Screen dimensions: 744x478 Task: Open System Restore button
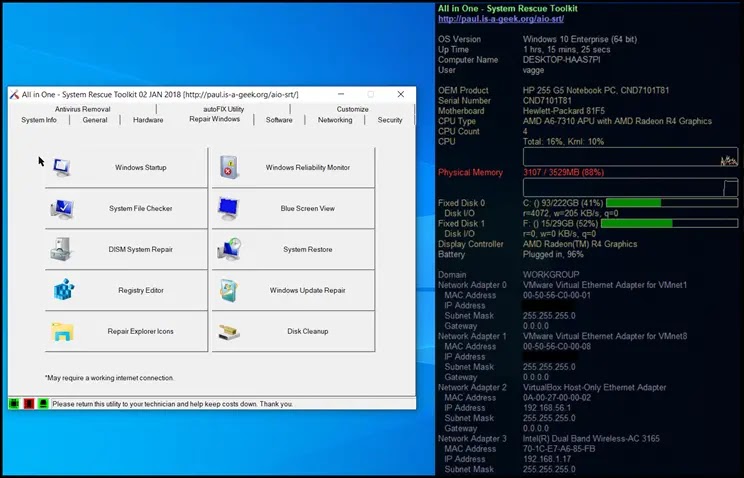tap(293, 249)
